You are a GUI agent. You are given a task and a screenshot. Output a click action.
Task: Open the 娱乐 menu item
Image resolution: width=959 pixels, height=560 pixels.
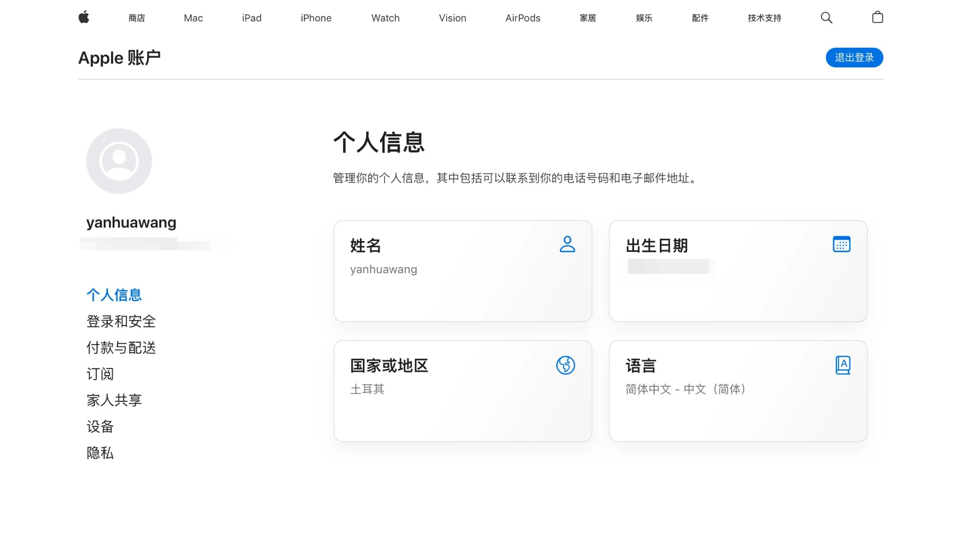pos(644,18)
